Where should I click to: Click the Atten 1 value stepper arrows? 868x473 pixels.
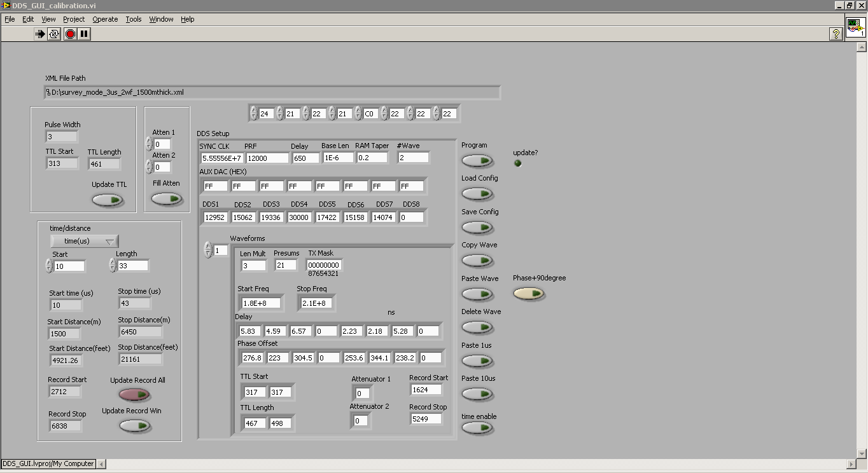click(149, 144)
